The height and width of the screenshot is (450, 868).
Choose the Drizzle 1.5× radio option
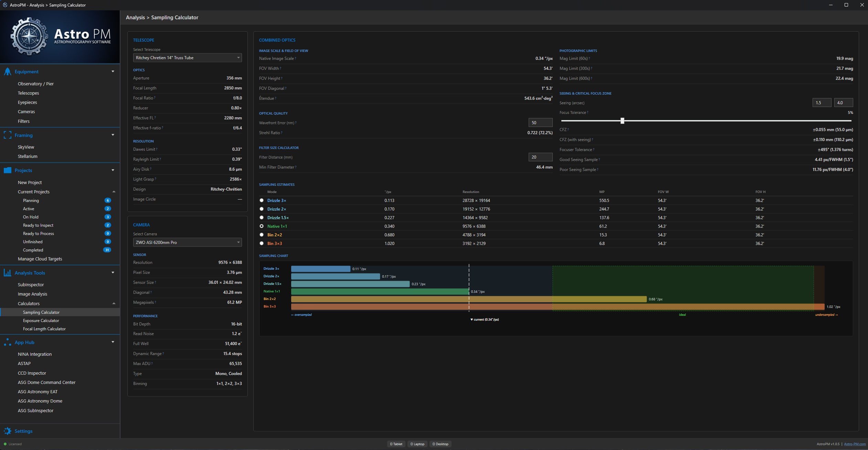pyautogui.click(x=262, y=217)
